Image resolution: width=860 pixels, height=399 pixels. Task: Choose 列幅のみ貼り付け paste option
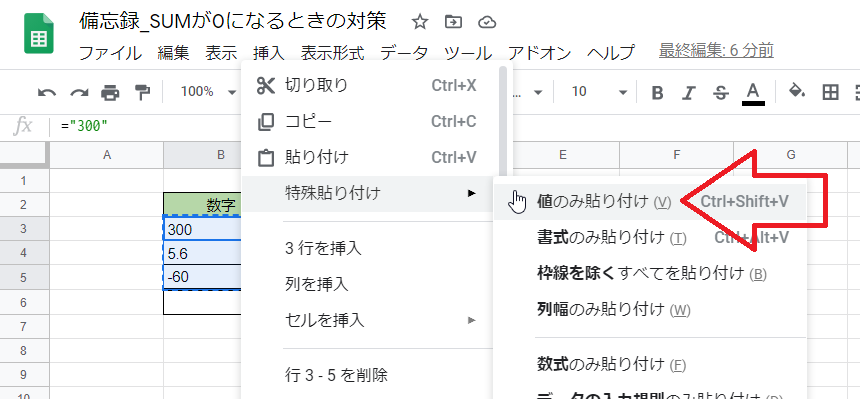(650, 309)
